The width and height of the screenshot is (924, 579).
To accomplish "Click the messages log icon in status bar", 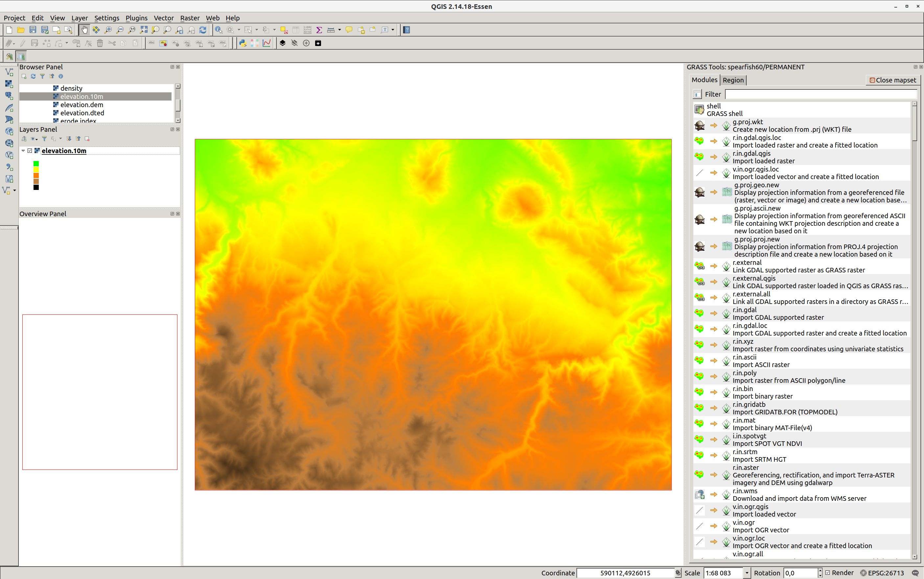I will tap(915, 573).
